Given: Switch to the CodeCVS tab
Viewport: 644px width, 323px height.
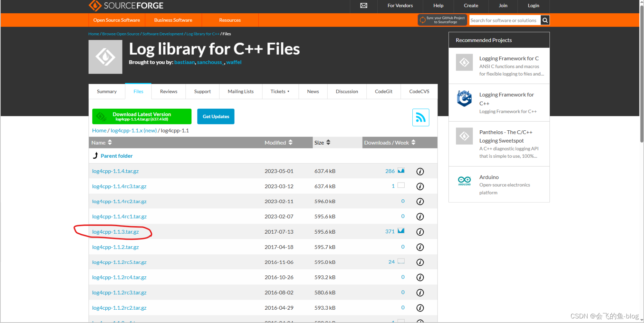Looking at the screenshot, I should pos(419,91).
